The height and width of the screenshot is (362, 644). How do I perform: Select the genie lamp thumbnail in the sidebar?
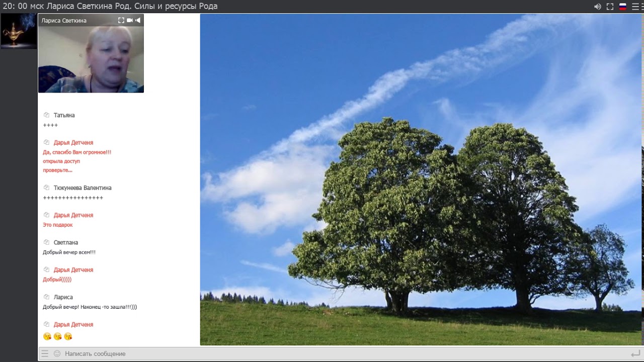point(19,31)
